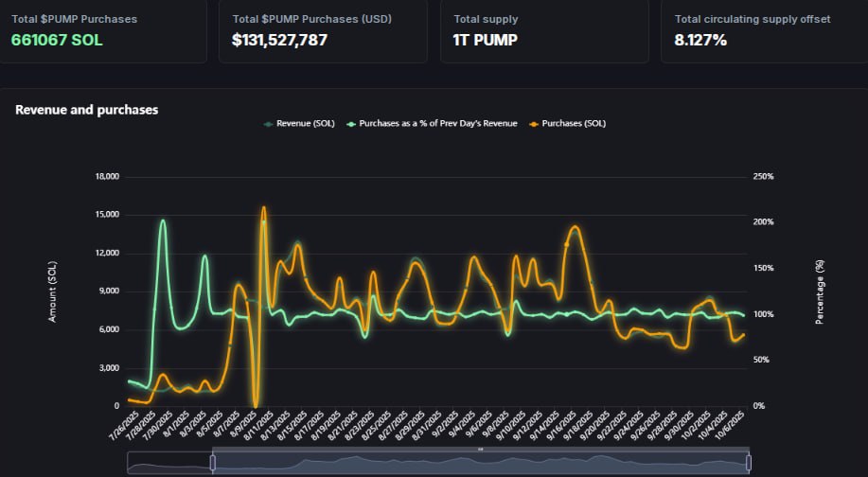868x477 pixels.
Task: Click the left handle of the zoom range slider
Action: coord(213,463)
